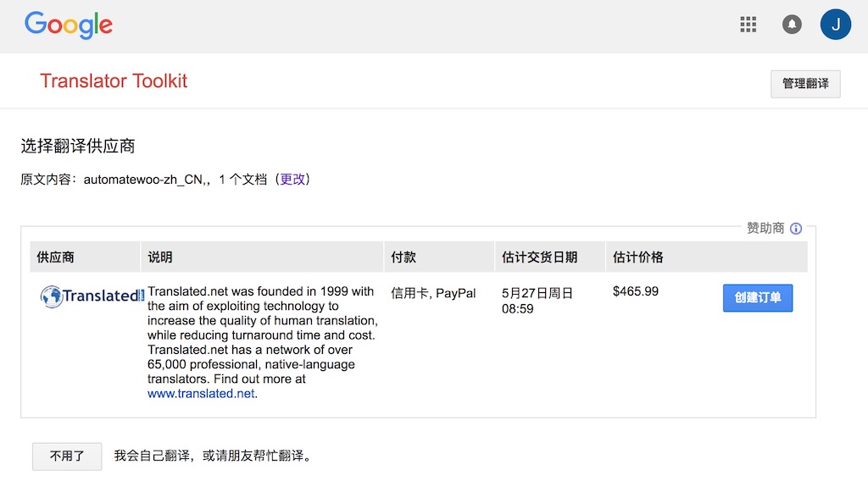Select the 付款 column header
The image size is (868, 498).
[403, 257]
